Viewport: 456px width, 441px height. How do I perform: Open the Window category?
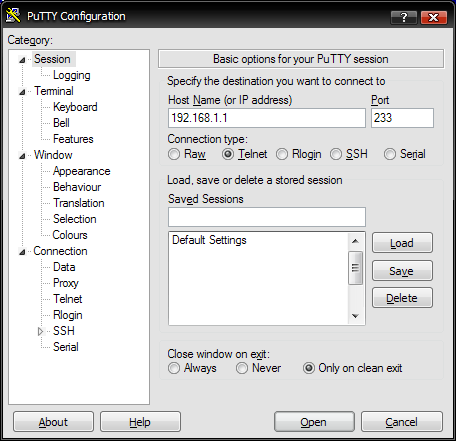click(x=53, y=155)
